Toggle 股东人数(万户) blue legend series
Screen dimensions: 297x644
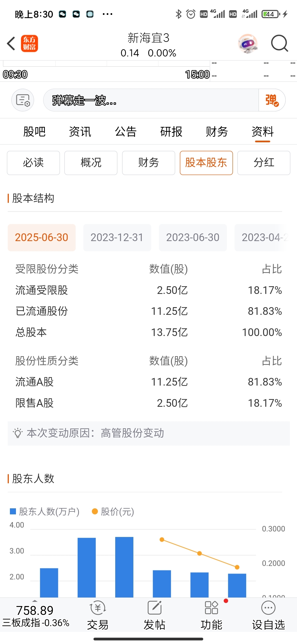coord(45,512)
